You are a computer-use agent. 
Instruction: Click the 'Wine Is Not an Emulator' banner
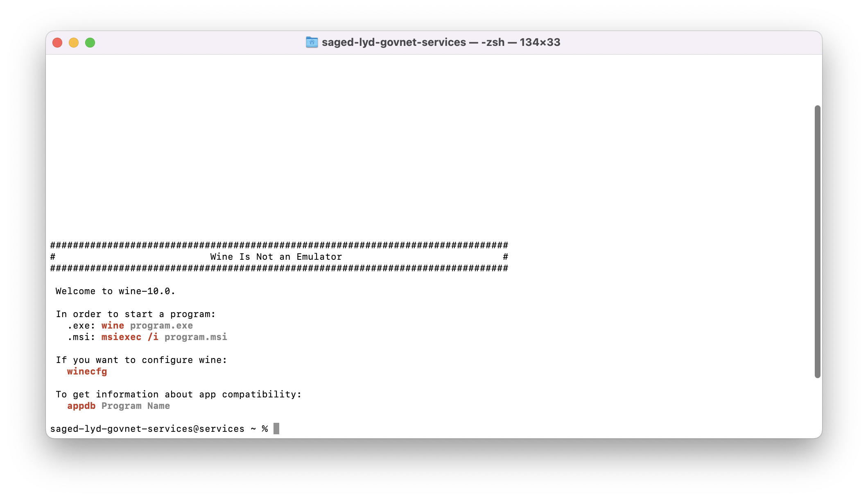276,257
